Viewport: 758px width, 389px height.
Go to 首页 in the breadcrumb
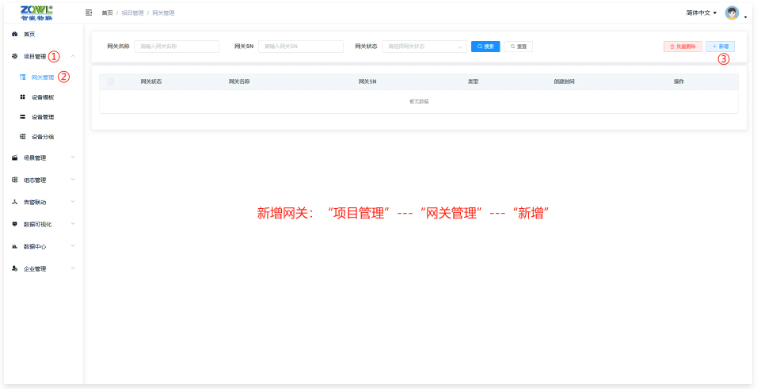click(107, 13)
